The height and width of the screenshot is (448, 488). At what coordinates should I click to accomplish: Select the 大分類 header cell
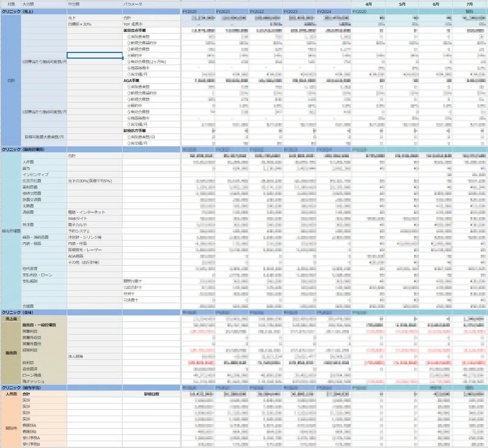44,4
